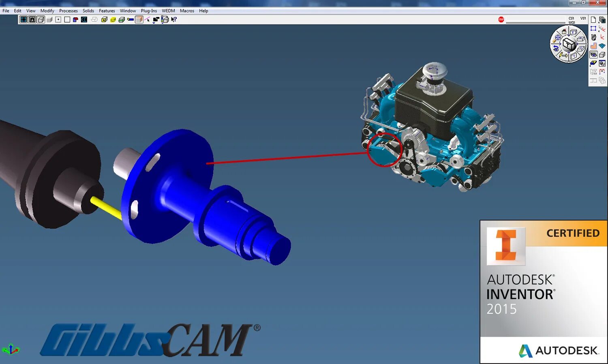Screen dimensions: 608x364
Task: Activate the context help cursor icon
Action: tap(174, 19)
